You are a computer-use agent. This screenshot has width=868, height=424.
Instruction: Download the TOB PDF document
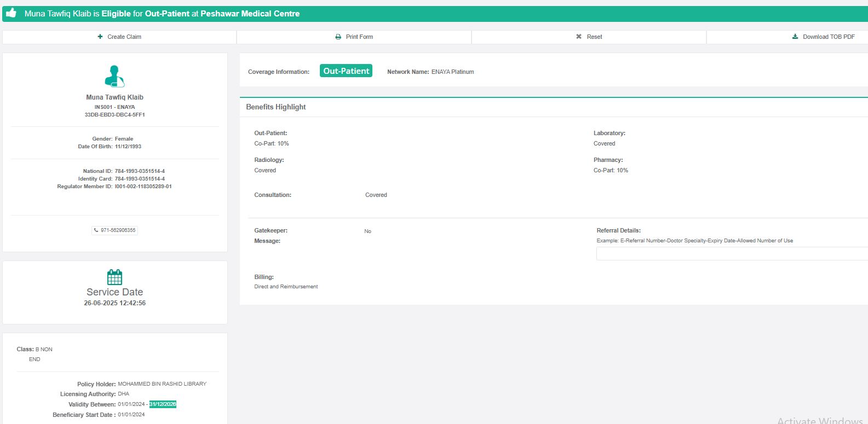point(828,37)
